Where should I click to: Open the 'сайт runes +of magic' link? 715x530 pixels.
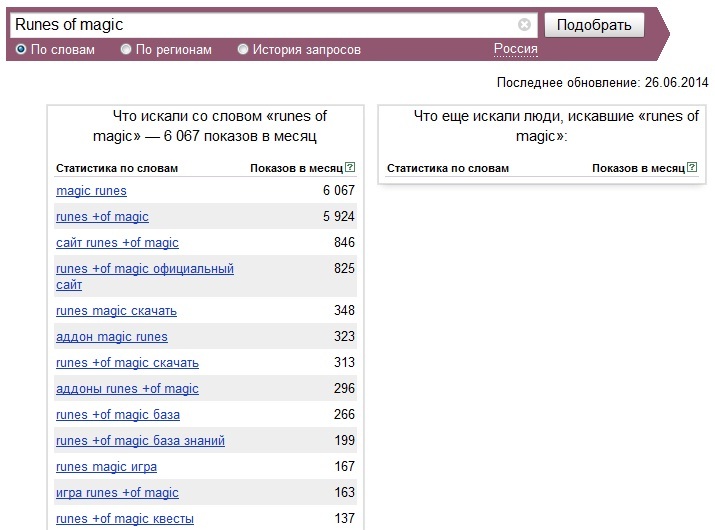(117, 243)
